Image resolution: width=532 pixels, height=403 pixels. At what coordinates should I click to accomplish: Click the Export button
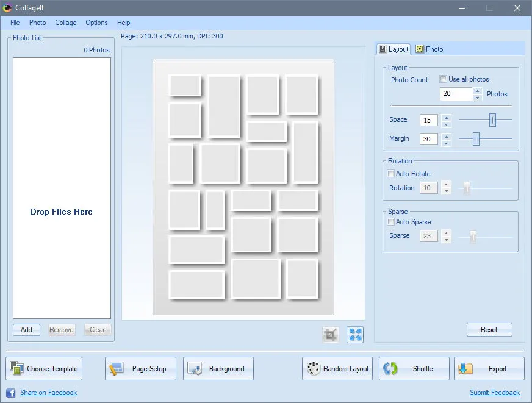pos(489,368)
